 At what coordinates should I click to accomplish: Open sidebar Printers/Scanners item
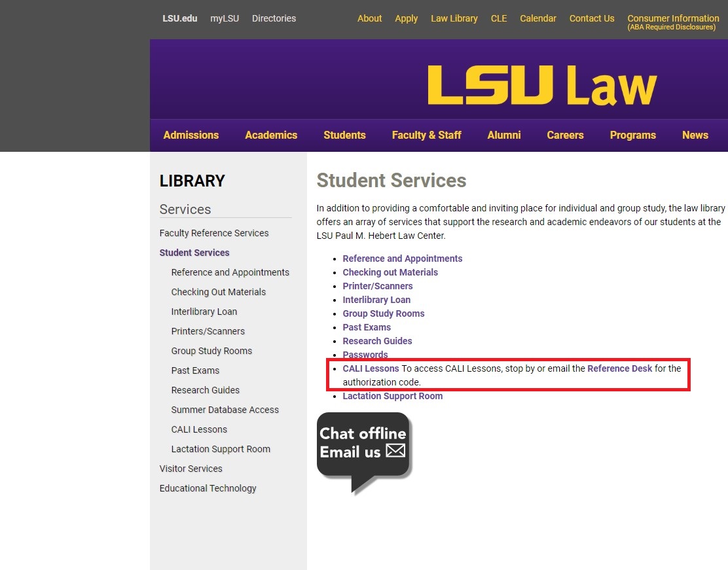[x=208, y=331]
